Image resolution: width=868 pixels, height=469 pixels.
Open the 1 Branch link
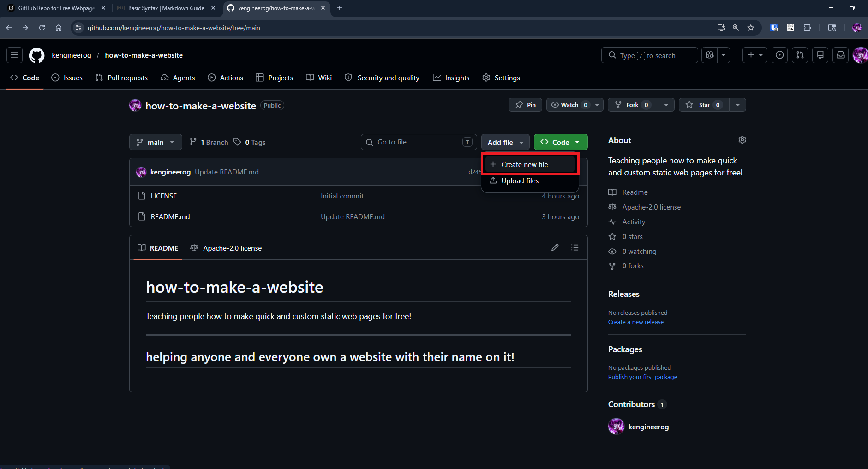coord(209,142)
